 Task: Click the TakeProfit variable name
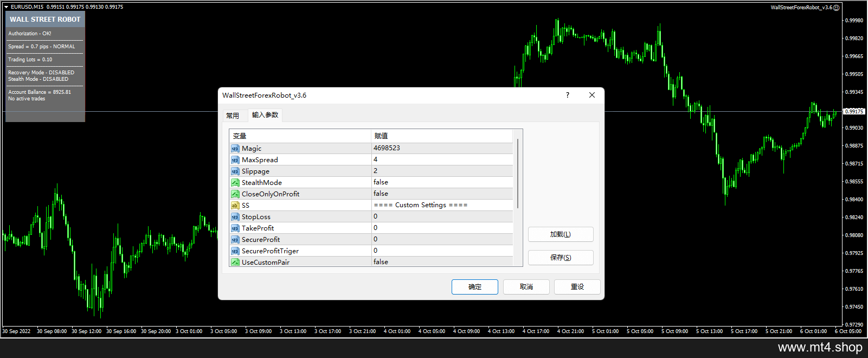tap(258, 228)
